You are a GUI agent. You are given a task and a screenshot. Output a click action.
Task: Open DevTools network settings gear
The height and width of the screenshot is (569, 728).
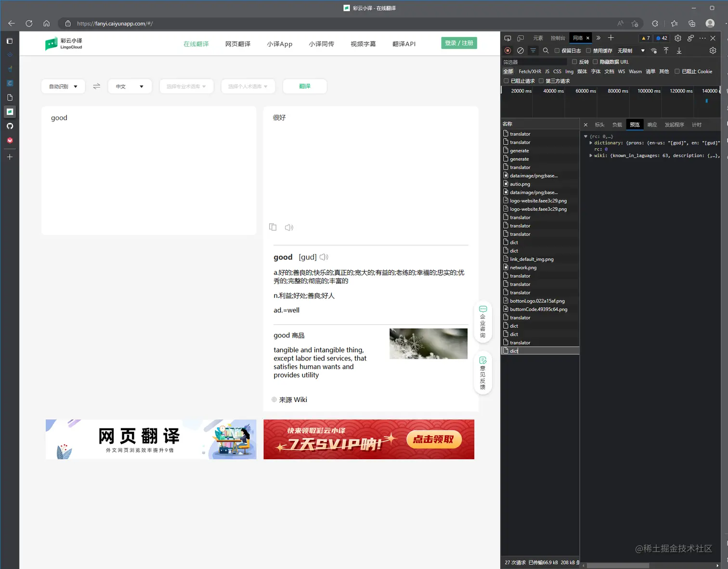click(x=714, y=51)
